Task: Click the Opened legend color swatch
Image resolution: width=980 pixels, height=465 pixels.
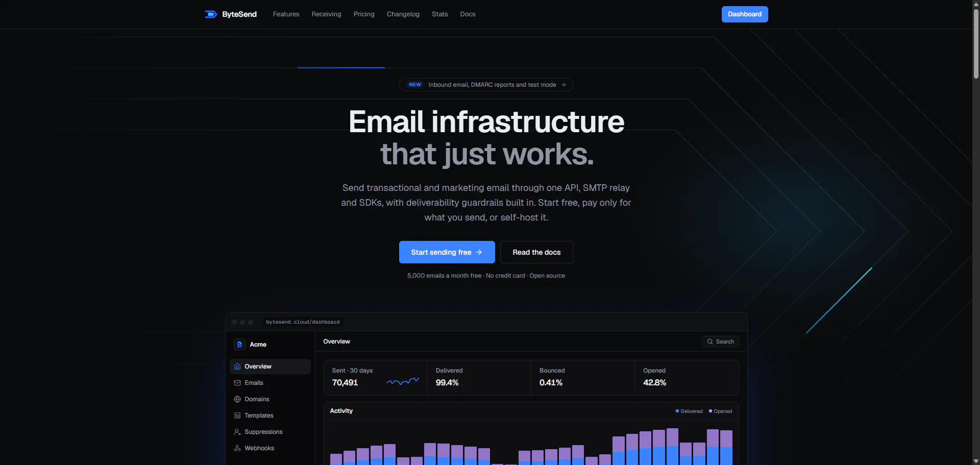Action: click(710, 411)
